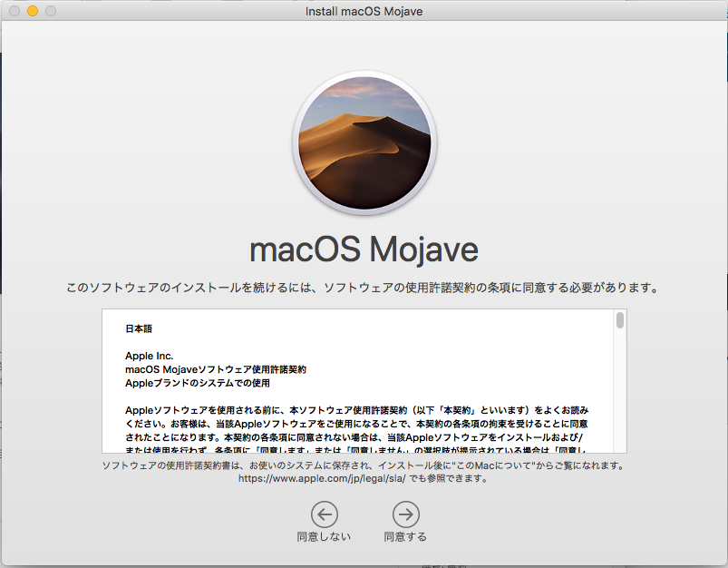Click the macOS Mojaveソフトウェア使用許諾契約 line

point(216,369)
